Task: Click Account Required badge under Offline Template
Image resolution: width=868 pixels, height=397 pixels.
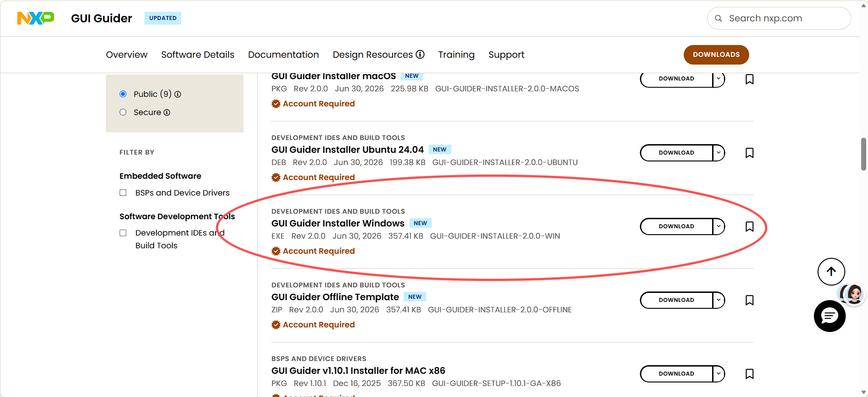Action: coord(313,325)
